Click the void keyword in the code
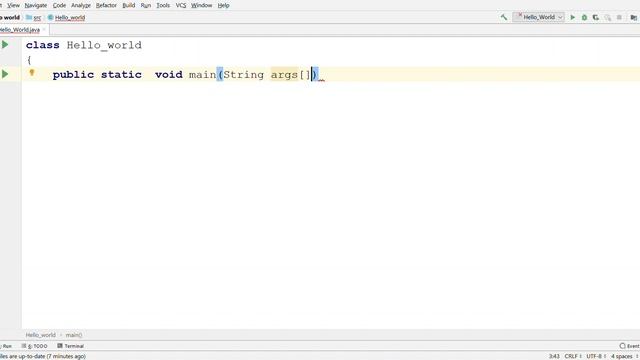 pyautogui.click(x=169, y=75)
